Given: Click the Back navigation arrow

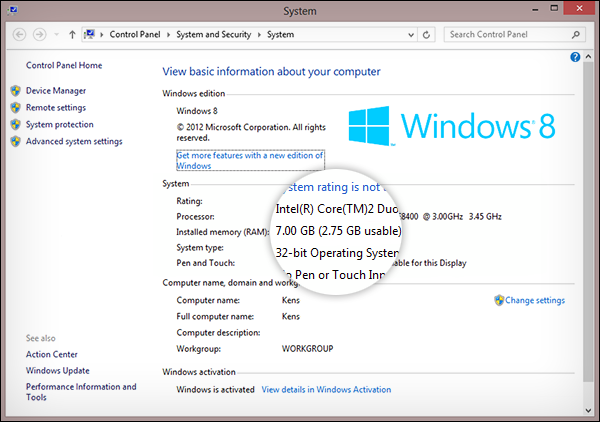Looking at the screenshot, I should click(19, 34).
